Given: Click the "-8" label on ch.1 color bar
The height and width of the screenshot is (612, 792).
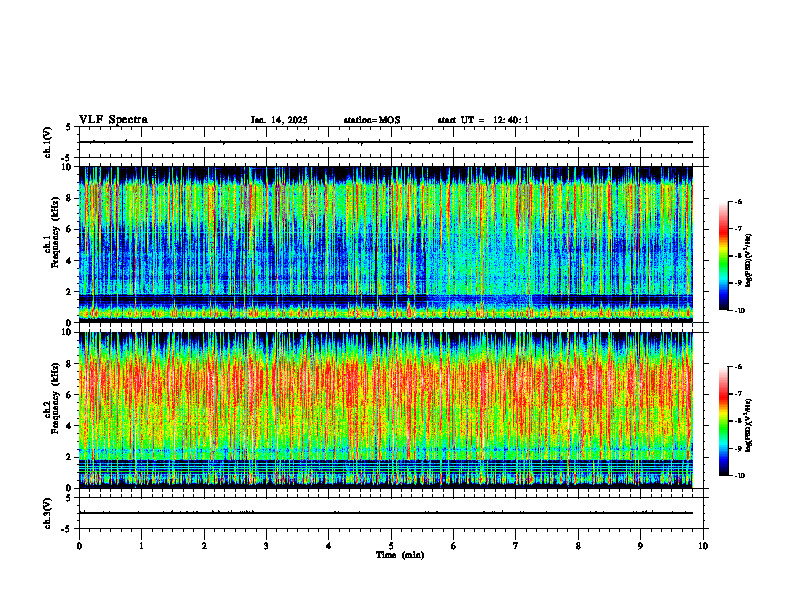Looking at the screenshot, I should 738,256.
